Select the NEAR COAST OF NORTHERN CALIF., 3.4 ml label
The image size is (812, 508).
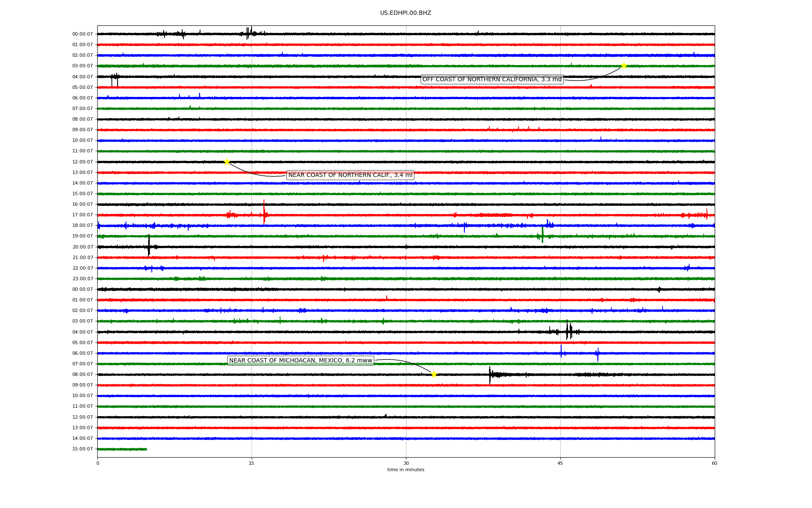click(350, 175)
